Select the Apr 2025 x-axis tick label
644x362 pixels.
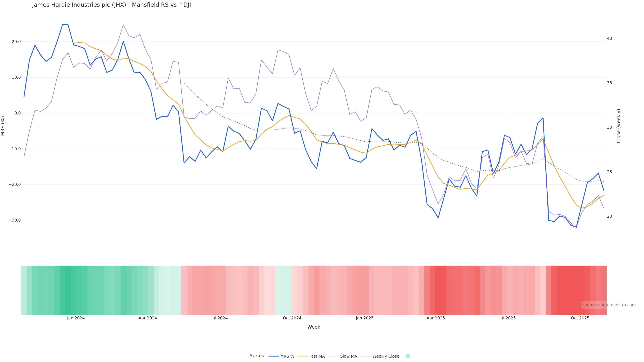tap(436, 318)
